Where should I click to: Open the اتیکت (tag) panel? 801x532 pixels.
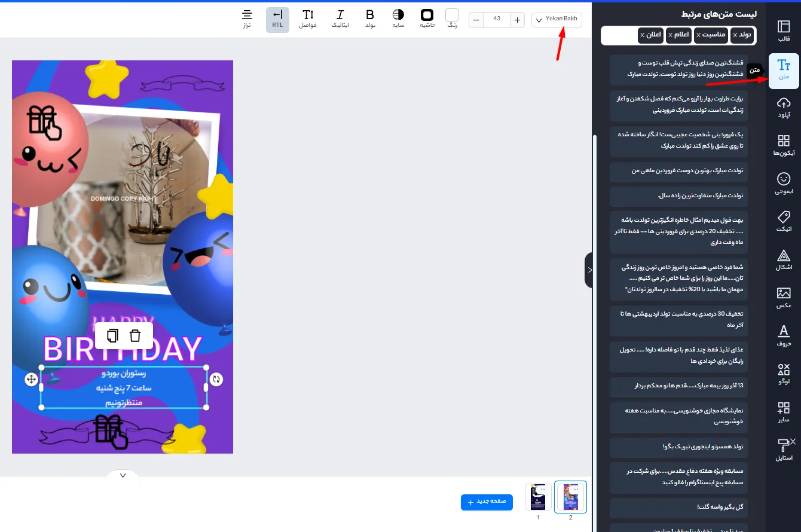[783, 221]
